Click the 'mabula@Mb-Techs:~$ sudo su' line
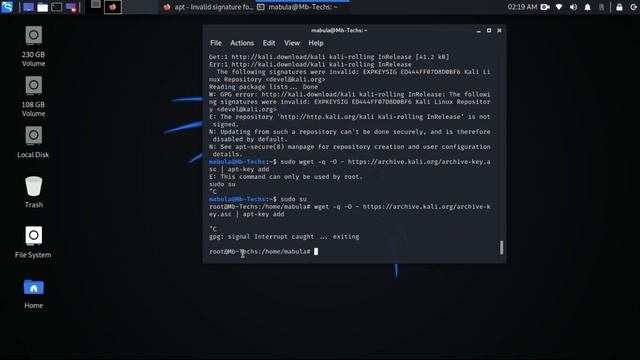 pyautogui.click(x=258, y=199)
